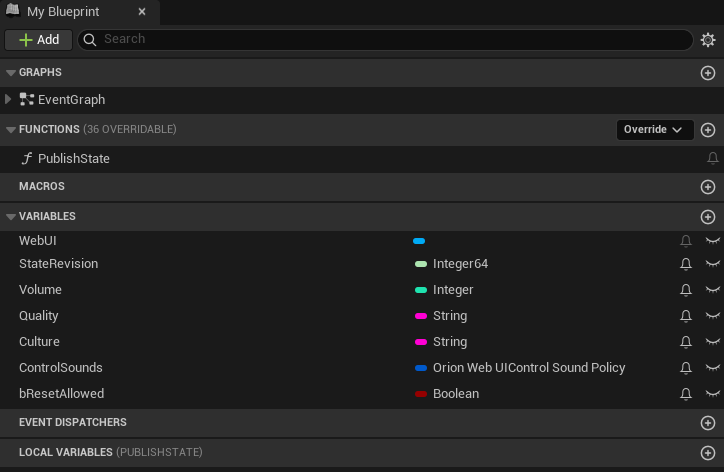Select the WebUI variable
The image size is (724, 472).
point(37,241)
